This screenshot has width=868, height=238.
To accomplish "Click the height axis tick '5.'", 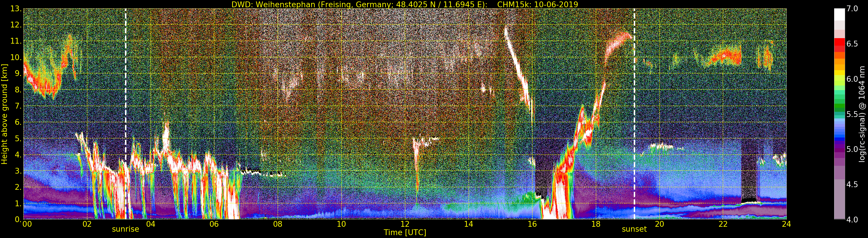I will [18, 138].
